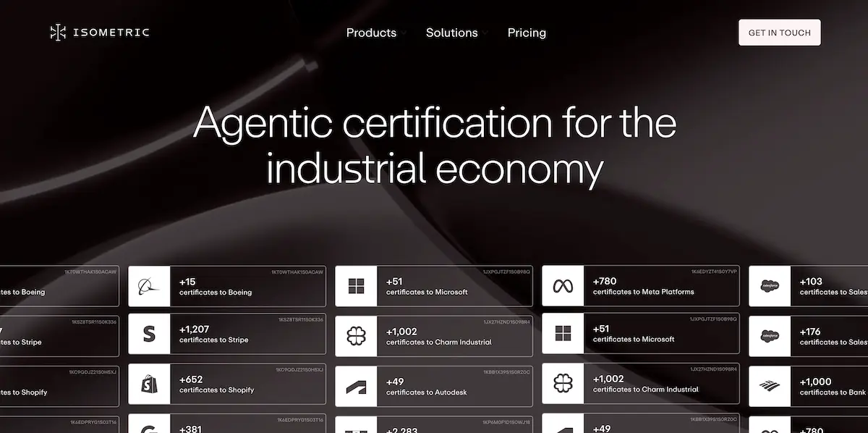Click the '+1,207' Stripe count

pos(194,329)
